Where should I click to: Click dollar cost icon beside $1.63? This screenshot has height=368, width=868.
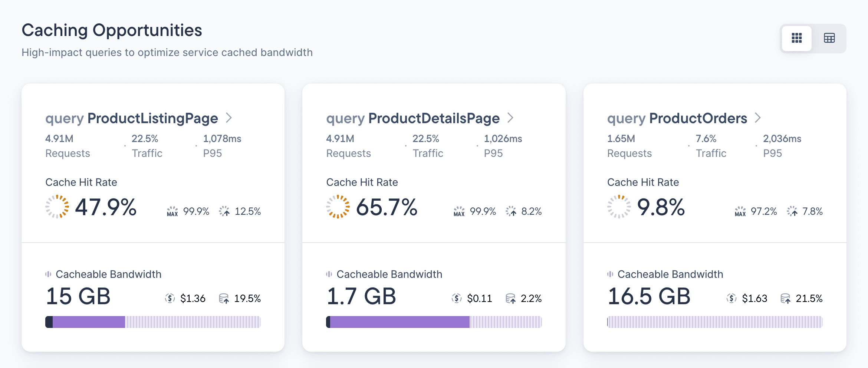(731, 298)
